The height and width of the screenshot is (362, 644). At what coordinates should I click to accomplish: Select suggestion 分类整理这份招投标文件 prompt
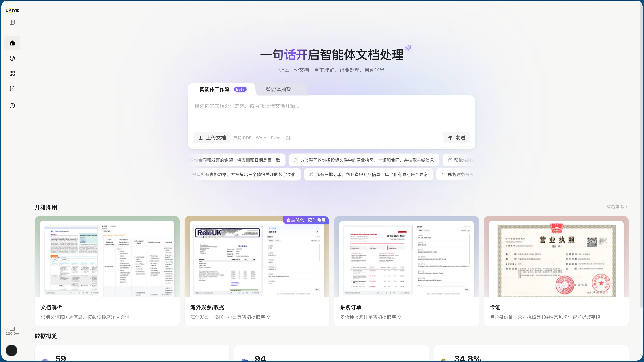coord(364,160)
